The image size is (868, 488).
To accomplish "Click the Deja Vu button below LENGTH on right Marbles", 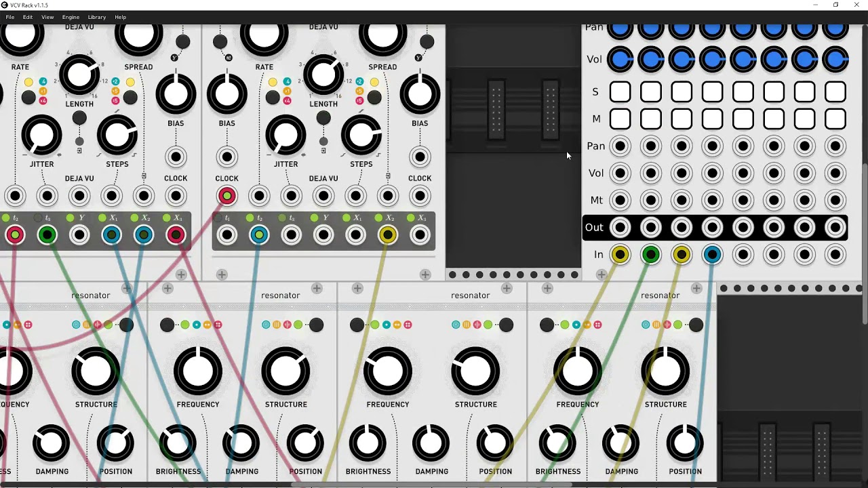I will click(323, 118).
